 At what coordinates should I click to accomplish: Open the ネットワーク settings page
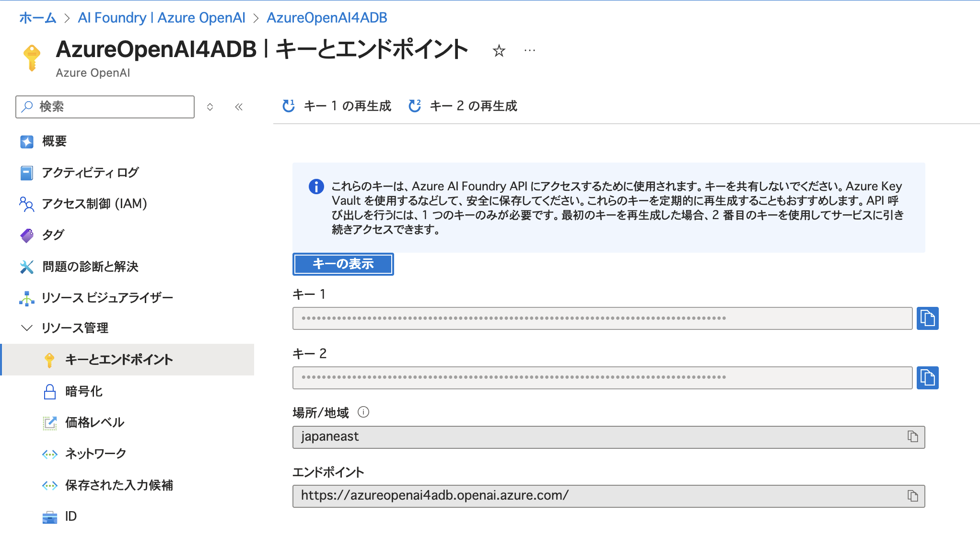94,454
